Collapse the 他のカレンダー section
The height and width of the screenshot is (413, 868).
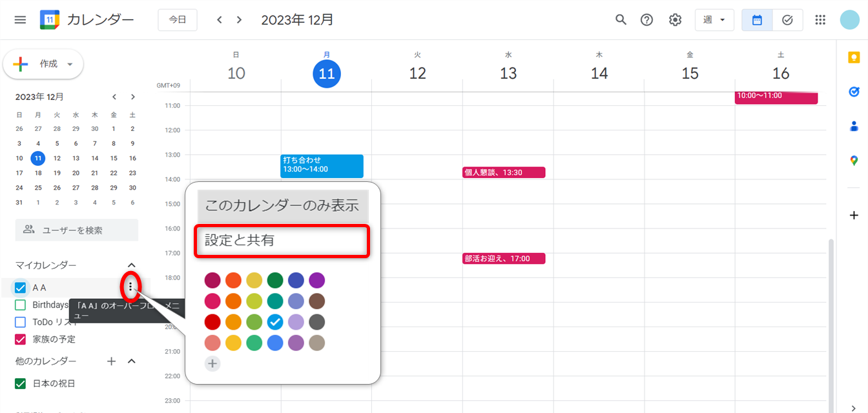pos(132,361)
